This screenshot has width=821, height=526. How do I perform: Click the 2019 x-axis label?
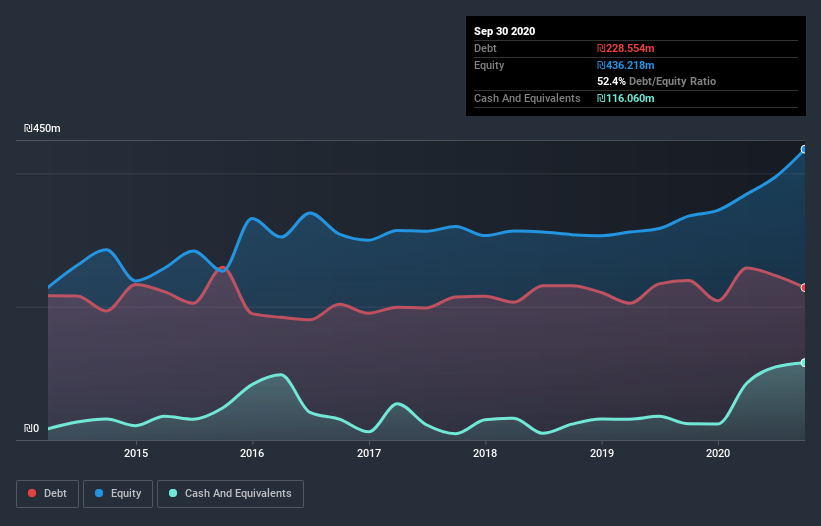[602, 453]
